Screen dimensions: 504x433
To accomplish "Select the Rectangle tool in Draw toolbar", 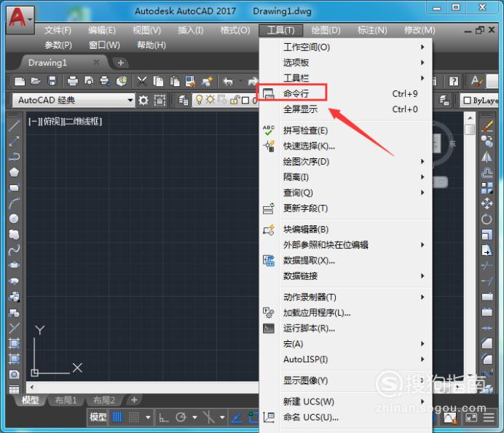I will pyautogui.click(x=14, y=188).
